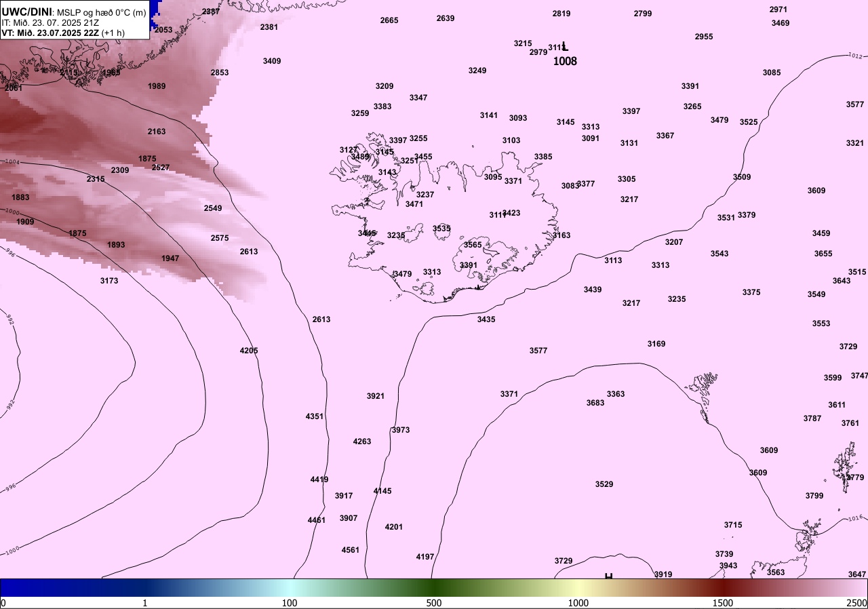Screen dimensions: 868x609
Task: Click the 1000 label on the color scale
Action: 578,603
